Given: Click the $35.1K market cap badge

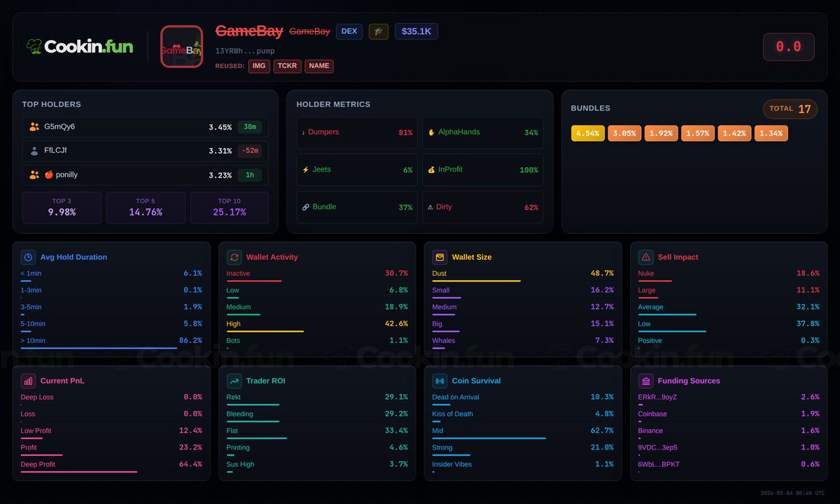Looking at the screenshot, I should 416,31.
